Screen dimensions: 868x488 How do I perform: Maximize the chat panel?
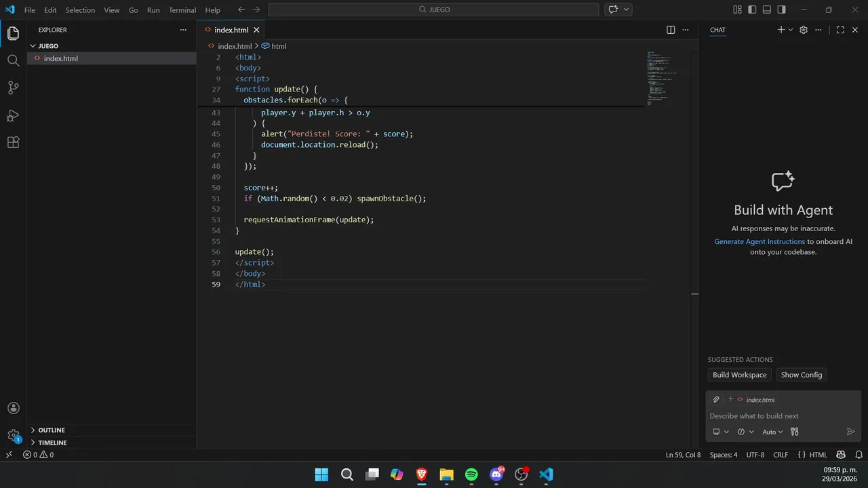tap(840, 30)
